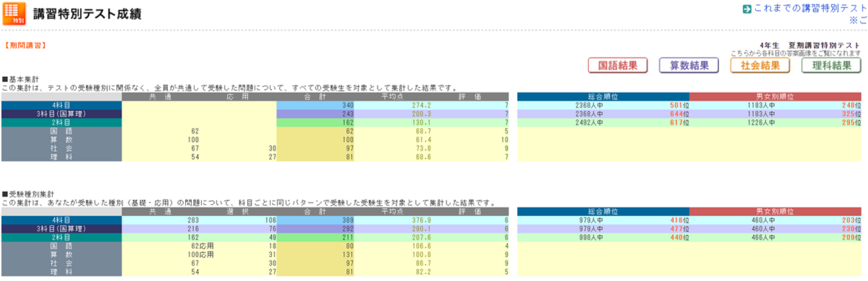Select 算数 average 61.4

(424, 140)
